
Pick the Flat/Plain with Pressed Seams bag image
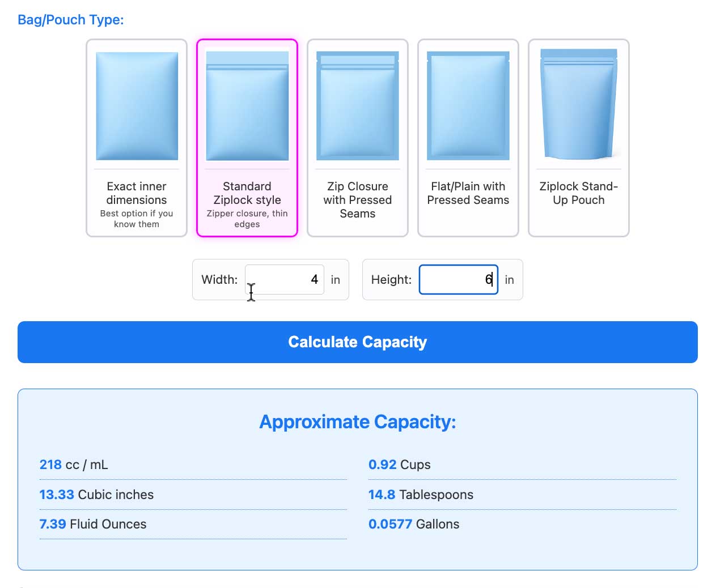click(x=468, y=106)
